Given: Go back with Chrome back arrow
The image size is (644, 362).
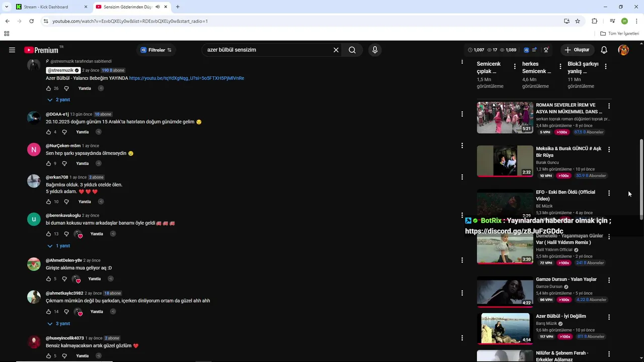Looking at the screenshot, I should 7,21.
